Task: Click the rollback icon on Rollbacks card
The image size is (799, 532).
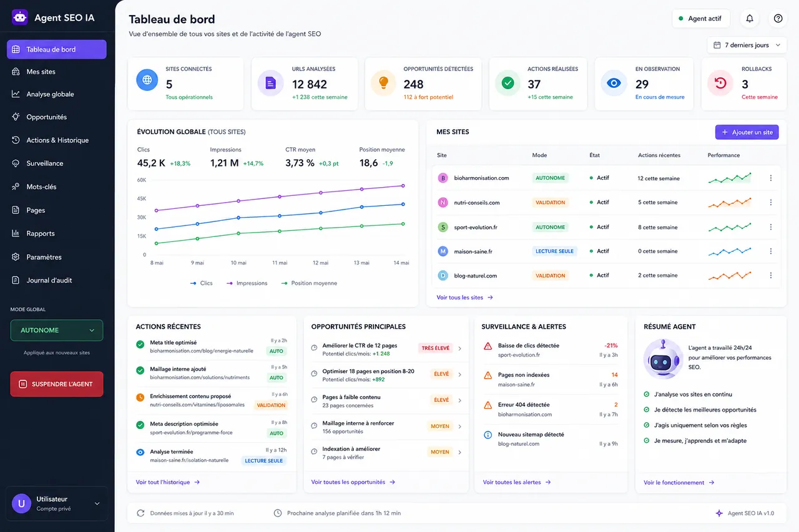Action: click(720, 82)
